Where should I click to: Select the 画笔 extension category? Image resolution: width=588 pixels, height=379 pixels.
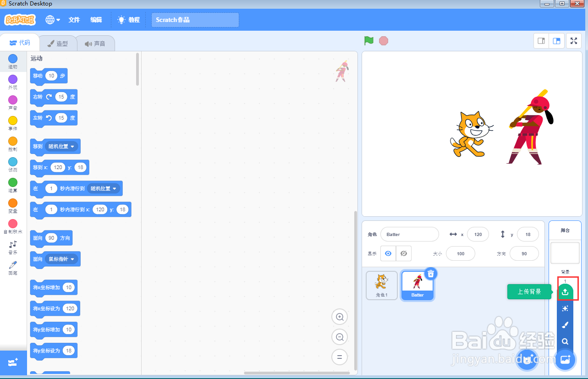(x=13, y=268)
